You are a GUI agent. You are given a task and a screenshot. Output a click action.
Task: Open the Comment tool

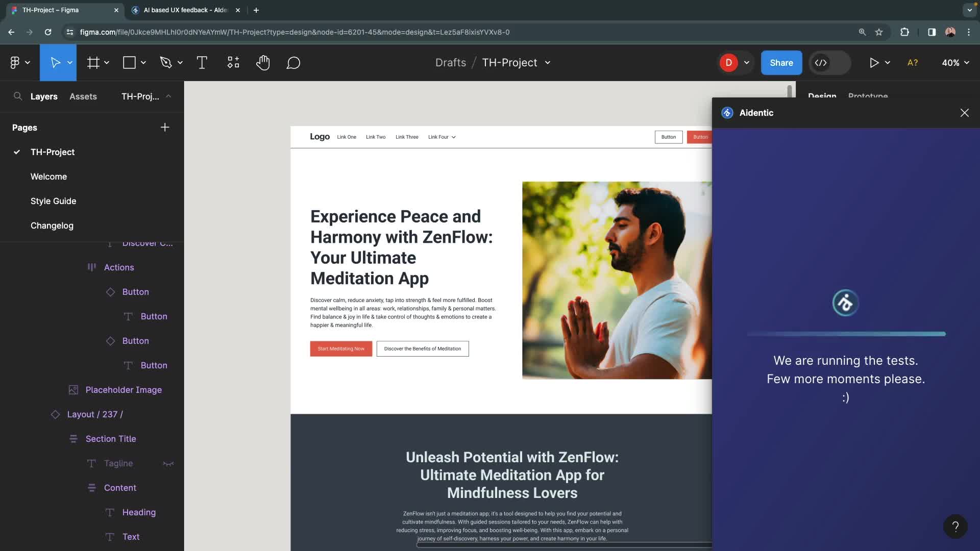293,62
